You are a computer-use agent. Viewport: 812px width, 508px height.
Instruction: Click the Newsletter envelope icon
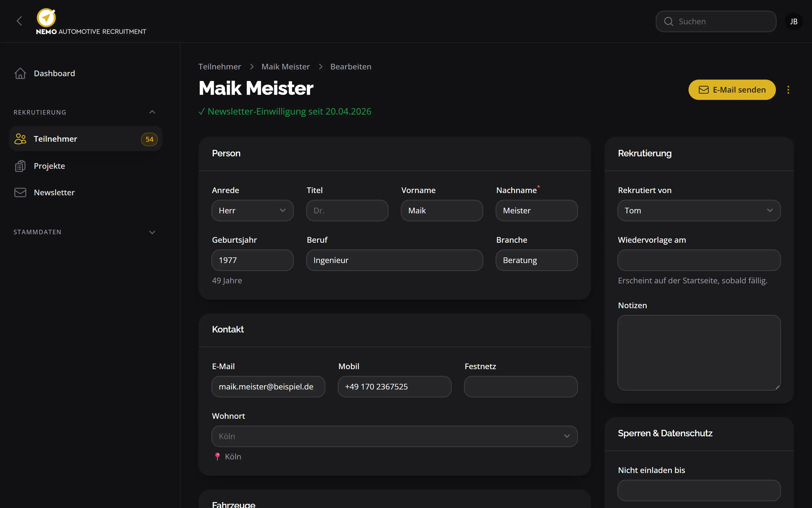[20, 192]
